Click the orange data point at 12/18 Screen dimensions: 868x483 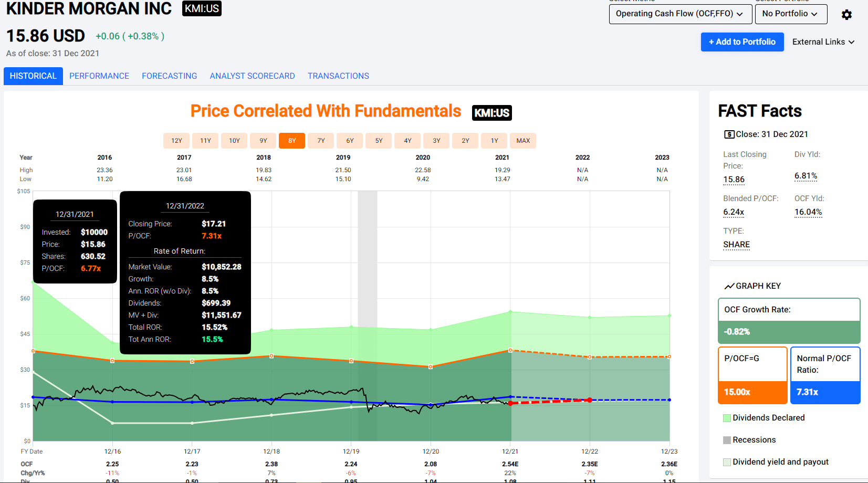pos(271,356)
